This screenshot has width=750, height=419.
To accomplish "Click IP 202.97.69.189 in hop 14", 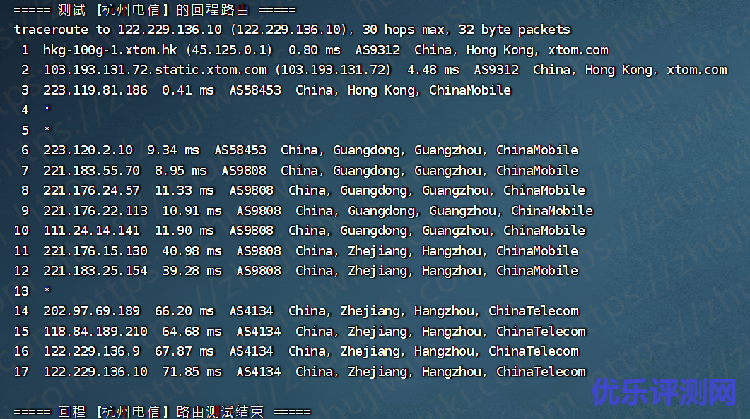I will (92, 311).
